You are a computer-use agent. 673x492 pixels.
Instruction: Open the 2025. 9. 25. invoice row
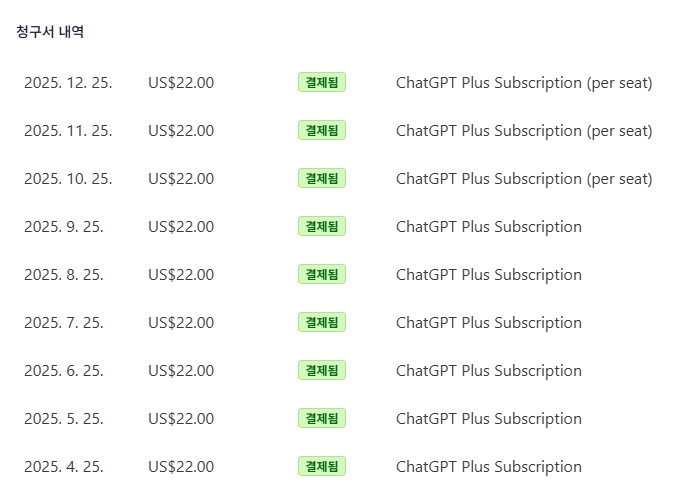(x=64, y=227)
